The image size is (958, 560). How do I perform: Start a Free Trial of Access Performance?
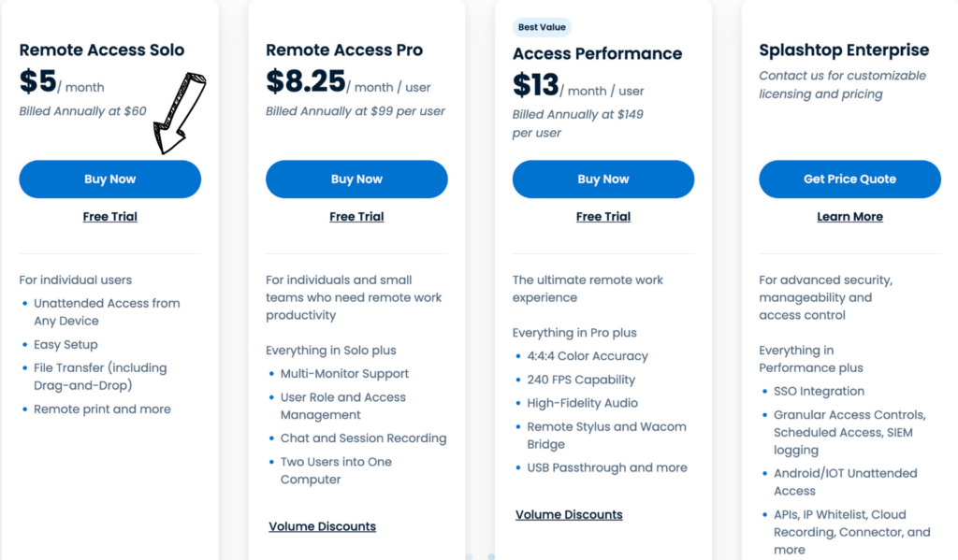tap(602, 216)
